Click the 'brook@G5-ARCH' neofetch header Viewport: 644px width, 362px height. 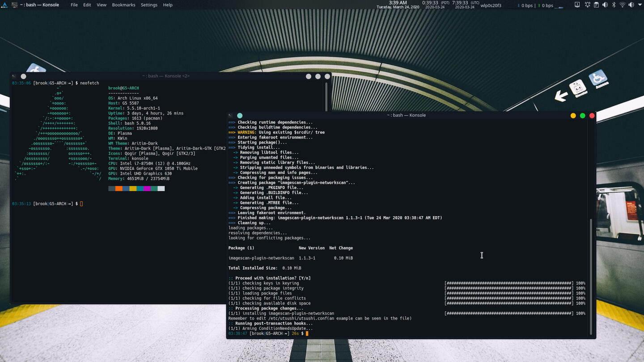click(x=123, y=88)
